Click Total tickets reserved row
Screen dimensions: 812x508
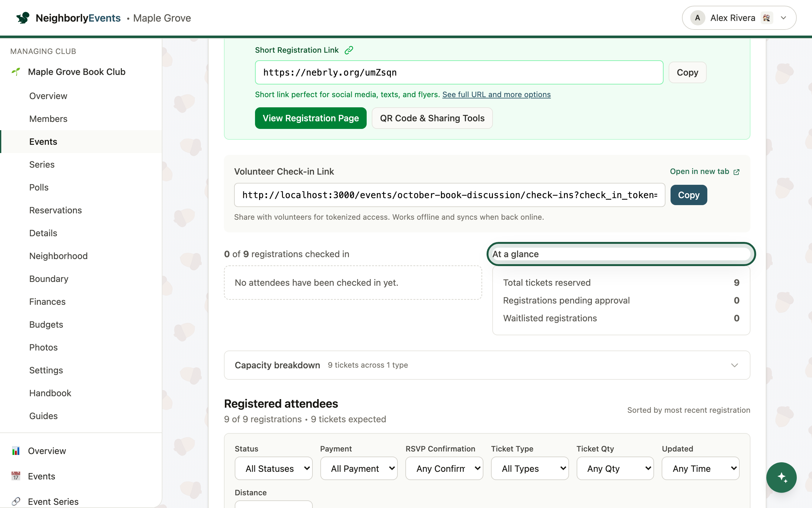pos(621,283)
